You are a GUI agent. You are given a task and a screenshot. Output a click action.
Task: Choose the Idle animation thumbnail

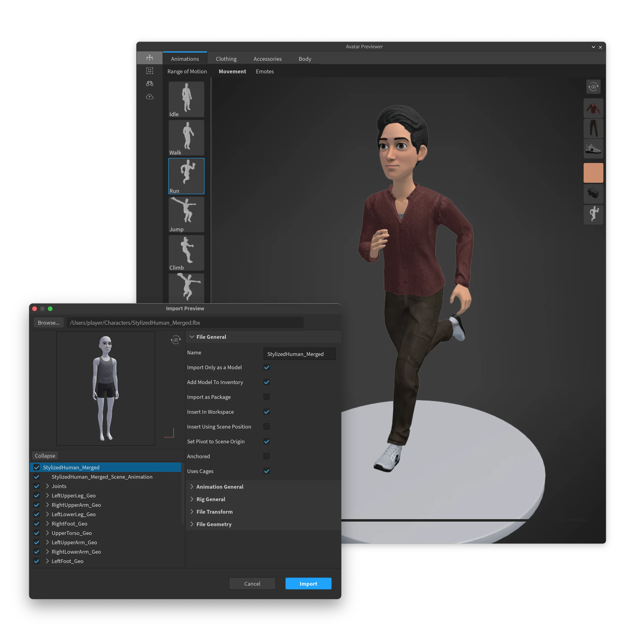point(186,99)
